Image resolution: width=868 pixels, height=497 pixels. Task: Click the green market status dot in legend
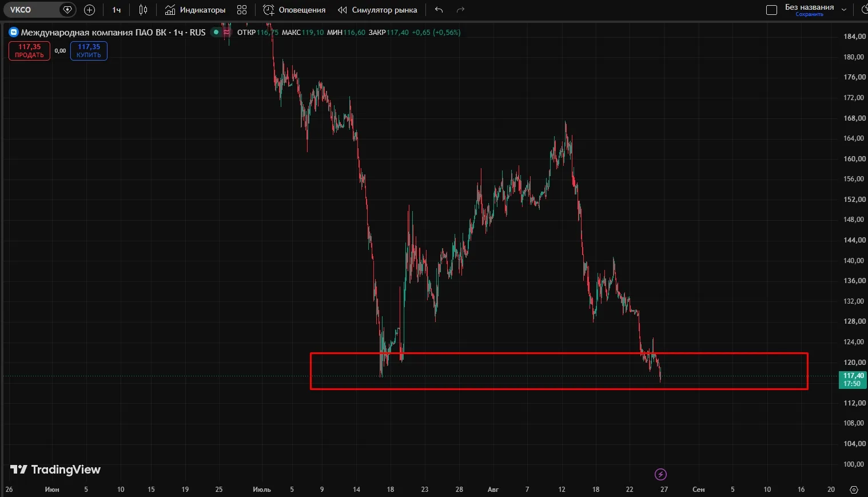click(216, 33)
